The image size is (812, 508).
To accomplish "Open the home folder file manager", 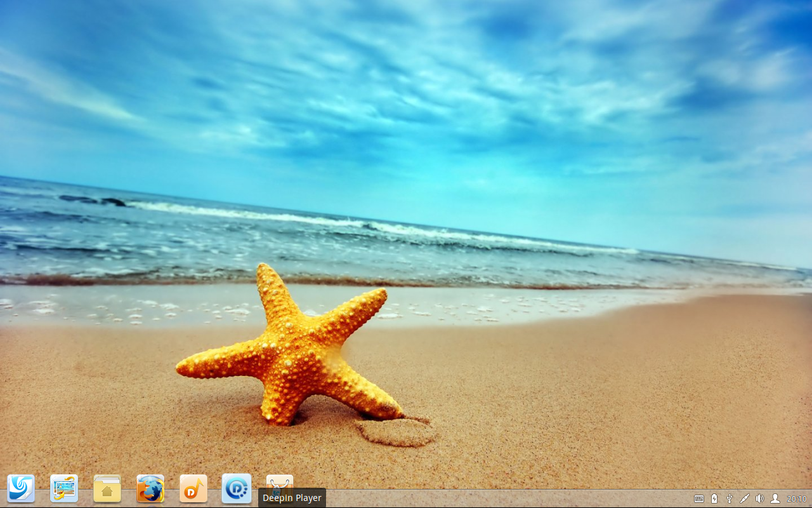I will pyautogui.click(x=107, y=489).
